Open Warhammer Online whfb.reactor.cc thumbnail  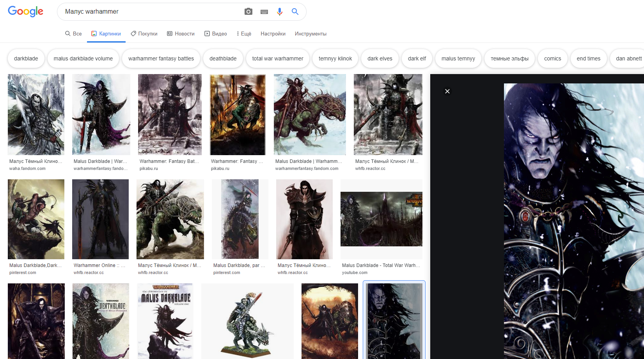[100, 219]
